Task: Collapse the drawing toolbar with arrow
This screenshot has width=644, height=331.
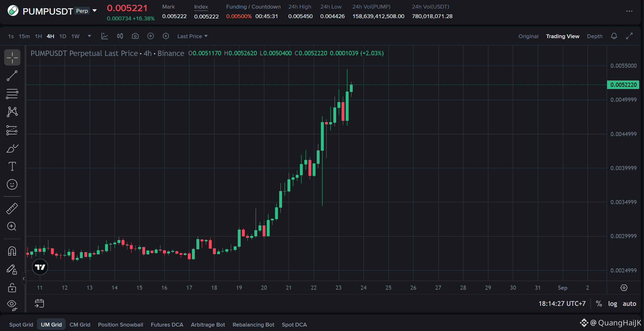Action: (x=24, y=279)
